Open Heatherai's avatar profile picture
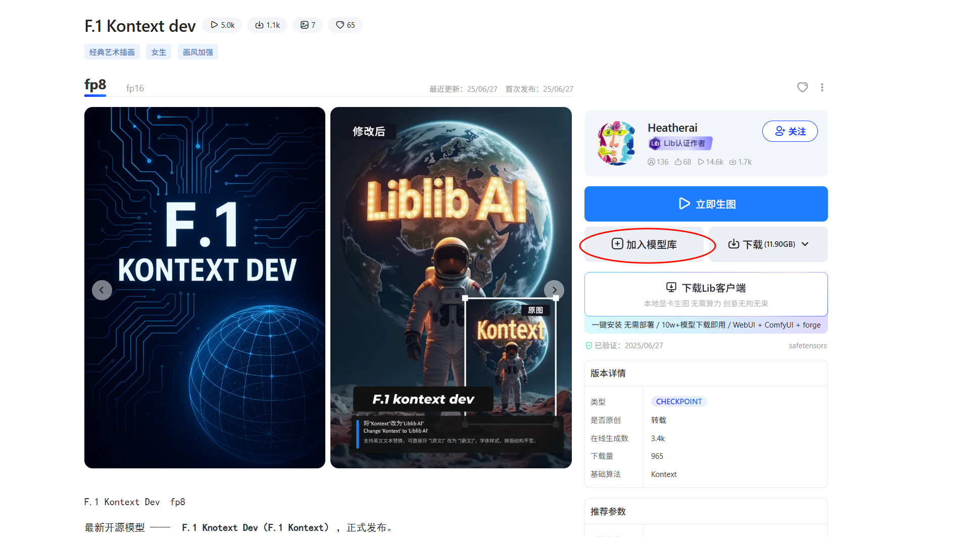Image resolution: width=980 pixels, height=537 pixels. (x=616, y=143)
